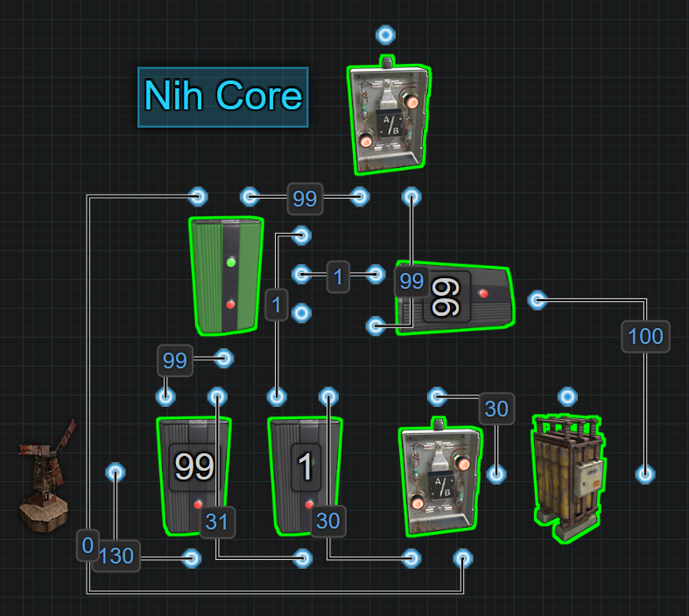The width and height of the screenshot is (689, 616).
Task: Click port at top of wire through branch 1
Action: [328, 397]
